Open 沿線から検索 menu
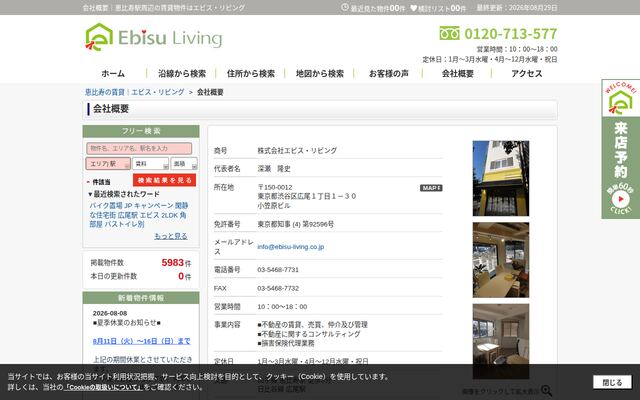Screen dimensions: 640x400 tap(182, 73)
